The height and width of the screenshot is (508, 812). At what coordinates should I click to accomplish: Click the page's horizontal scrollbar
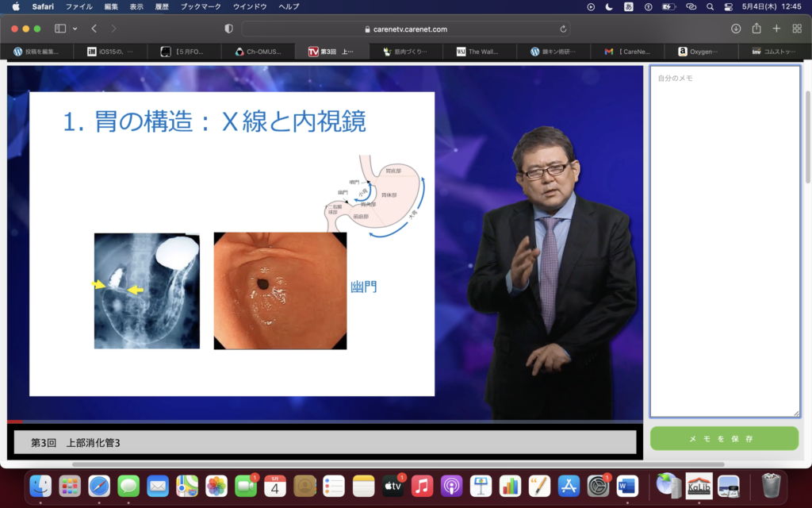pos(396,464)
